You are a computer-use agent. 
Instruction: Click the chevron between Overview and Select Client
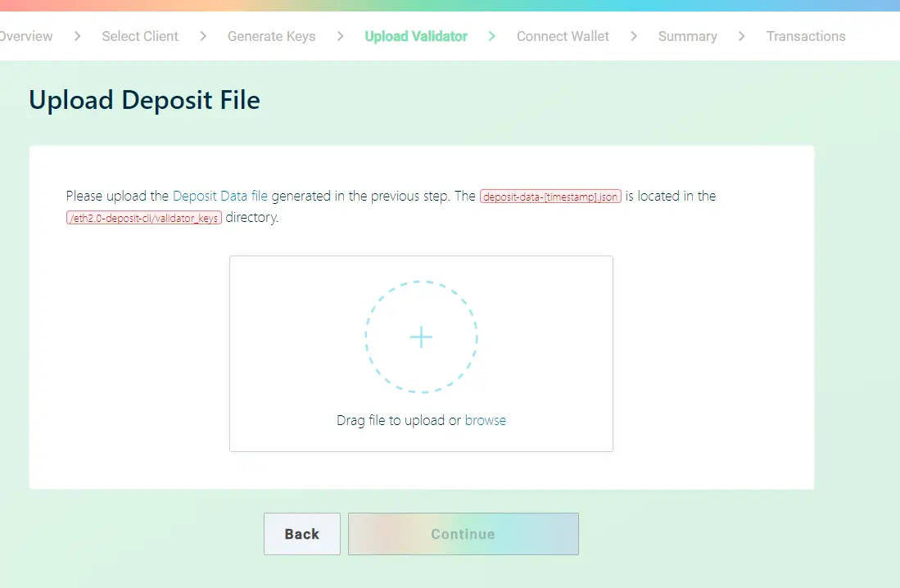pos(78,36)
